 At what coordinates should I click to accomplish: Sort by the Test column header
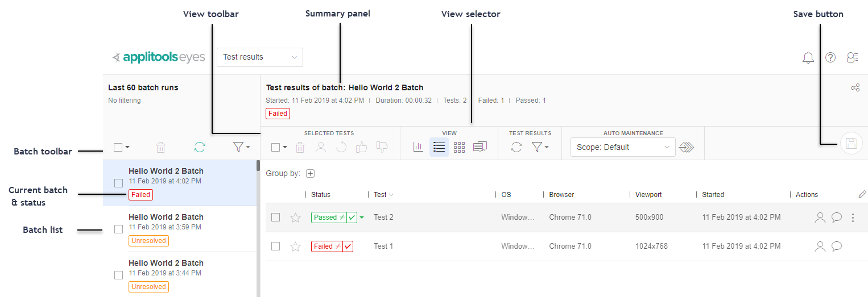pos(380,195)
